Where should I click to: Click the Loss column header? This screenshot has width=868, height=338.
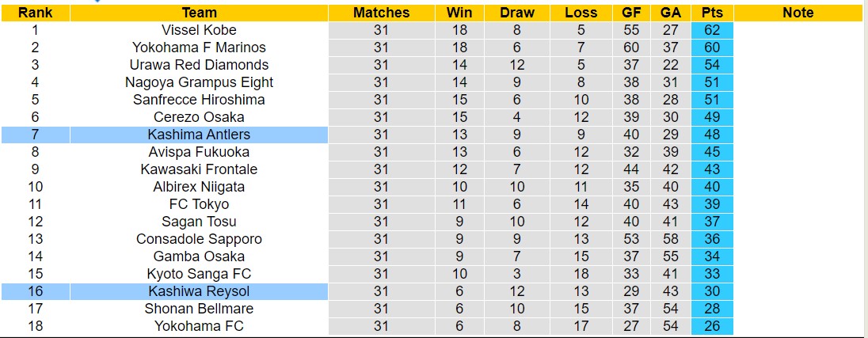coord(581,13)
